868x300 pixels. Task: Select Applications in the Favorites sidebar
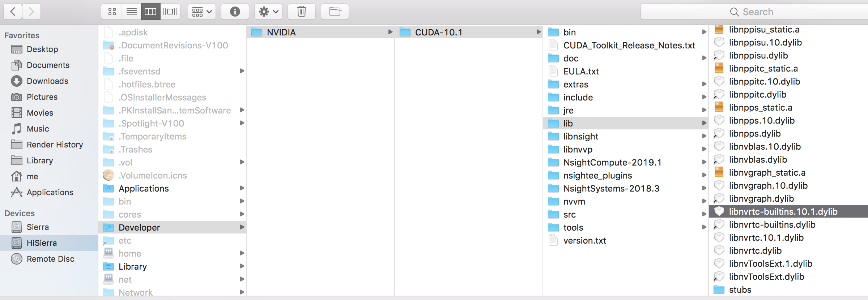50,192
